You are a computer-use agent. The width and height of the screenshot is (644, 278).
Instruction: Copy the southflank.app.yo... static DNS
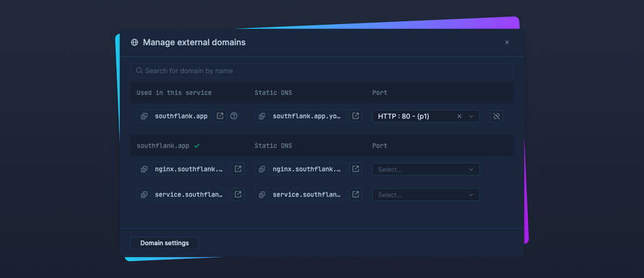(262, 116)
